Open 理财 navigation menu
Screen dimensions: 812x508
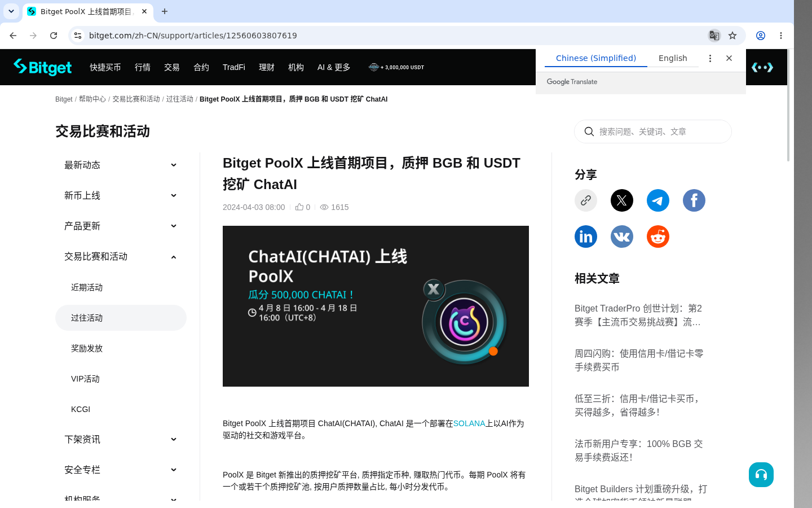[267, 67]
